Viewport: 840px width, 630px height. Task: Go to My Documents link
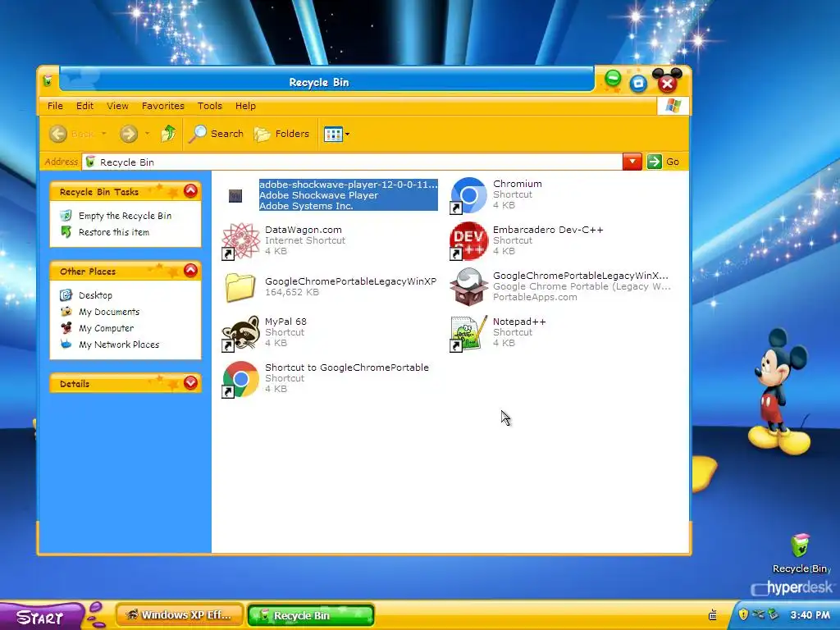(109, 312)
